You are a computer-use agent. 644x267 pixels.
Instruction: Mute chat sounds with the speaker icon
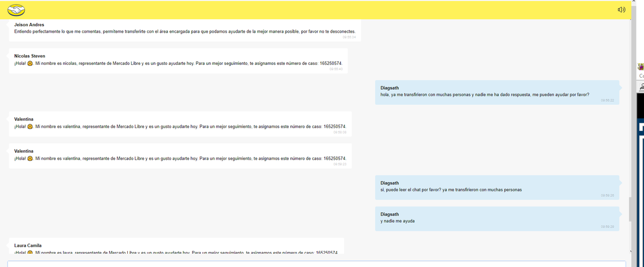pyautogui.click(x=621, y=10)
